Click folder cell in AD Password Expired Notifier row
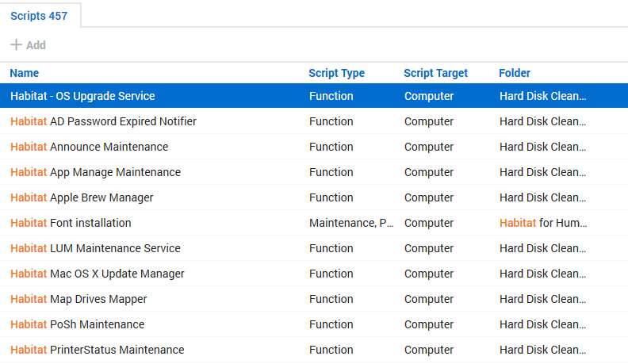The height and width of the screenshot is (364, 628). 542,121
